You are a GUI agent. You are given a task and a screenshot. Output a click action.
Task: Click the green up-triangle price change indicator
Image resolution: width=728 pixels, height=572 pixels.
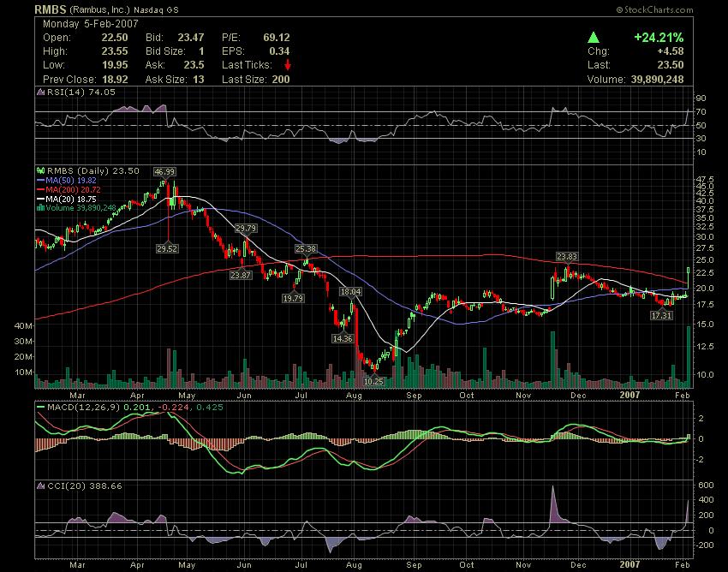pyautogui.click(x=593, y=38)
